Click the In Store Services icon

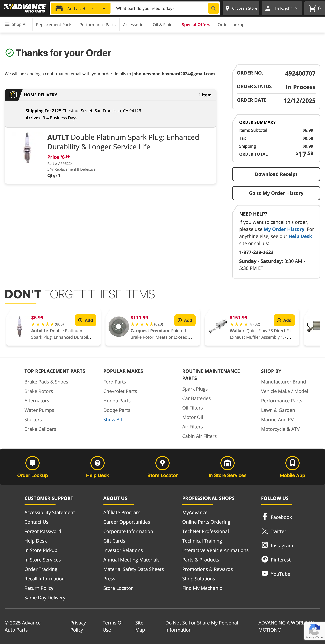[227, 463]
